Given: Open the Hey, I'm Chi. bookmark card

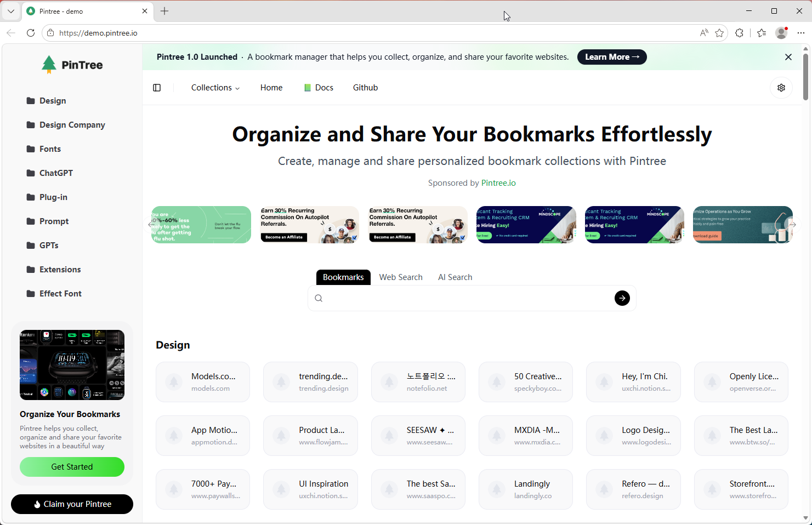Looking at the screenshot, I should tap(633, 382).
